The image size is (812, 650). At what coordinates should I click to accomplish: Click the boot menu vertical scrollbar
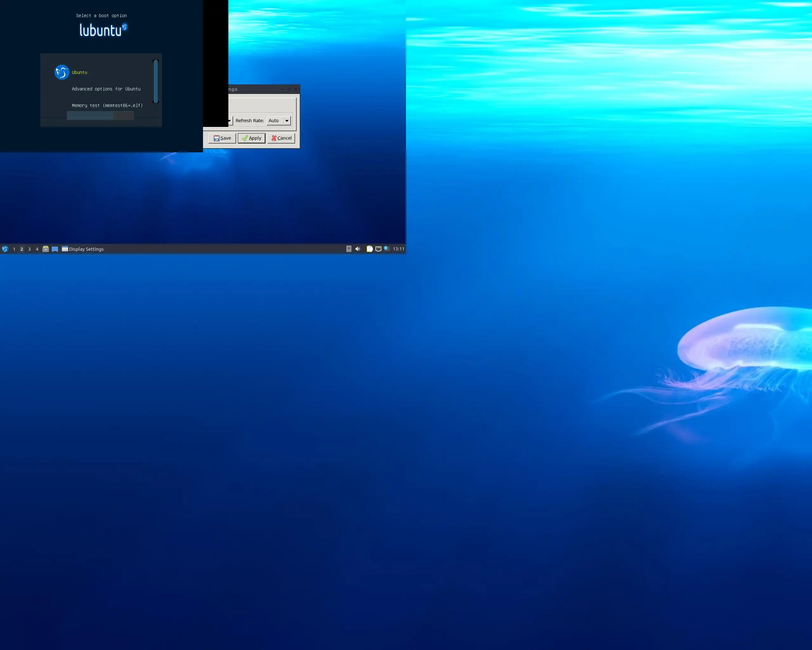point(155,81)
